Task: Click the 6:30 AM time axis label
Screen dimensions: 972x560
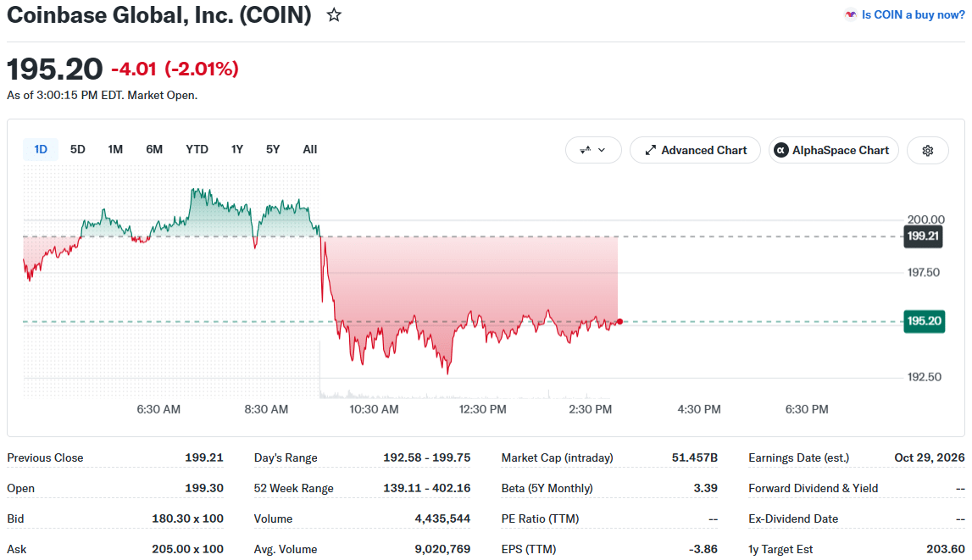Action: (158, 409)
